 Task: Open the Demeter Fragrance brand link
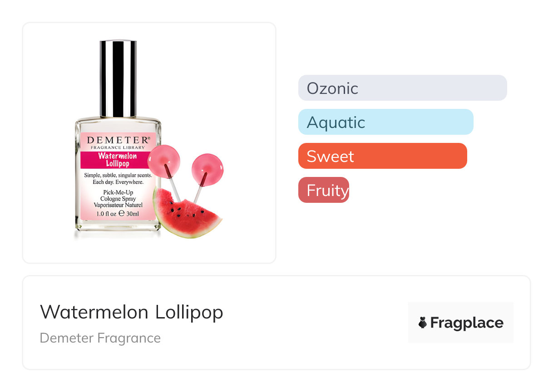click(100, 338)
